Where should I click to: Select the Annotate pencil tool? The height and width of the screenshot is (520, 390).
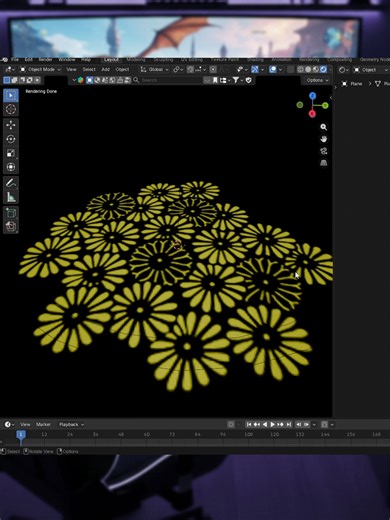click(11, 183)
